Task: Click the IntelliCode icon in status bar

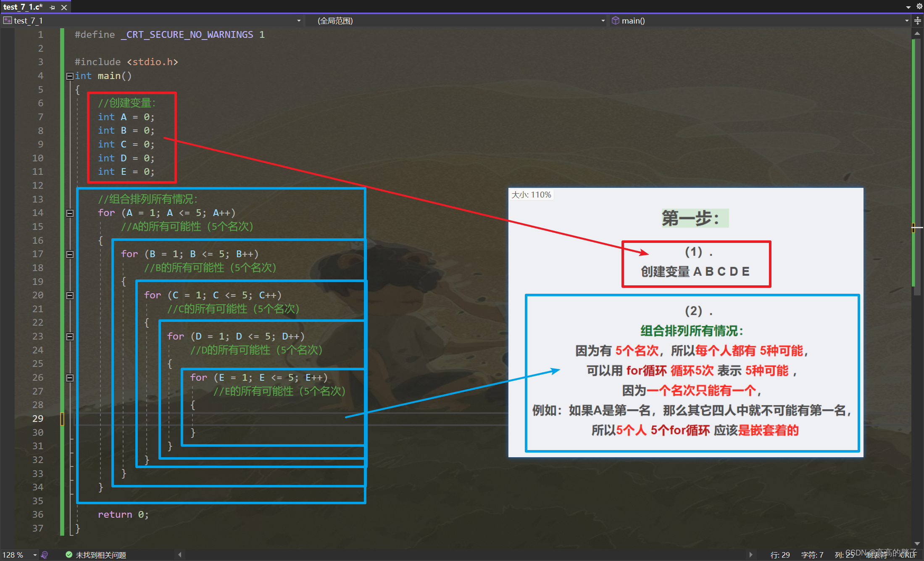Action: (45, 555)
